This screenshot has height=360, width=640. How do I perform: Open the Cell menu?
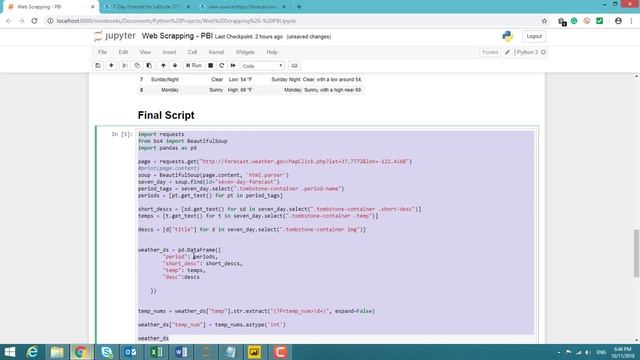pos(192,52)
